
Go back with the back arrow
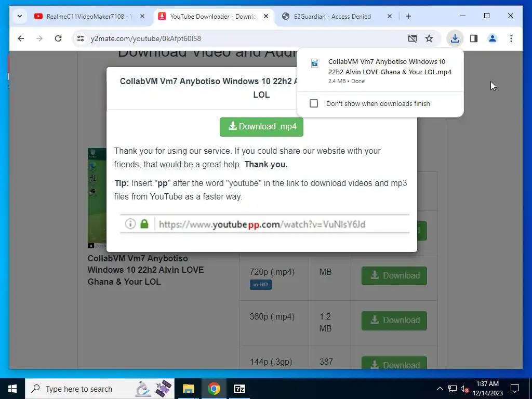coord(21,38)
